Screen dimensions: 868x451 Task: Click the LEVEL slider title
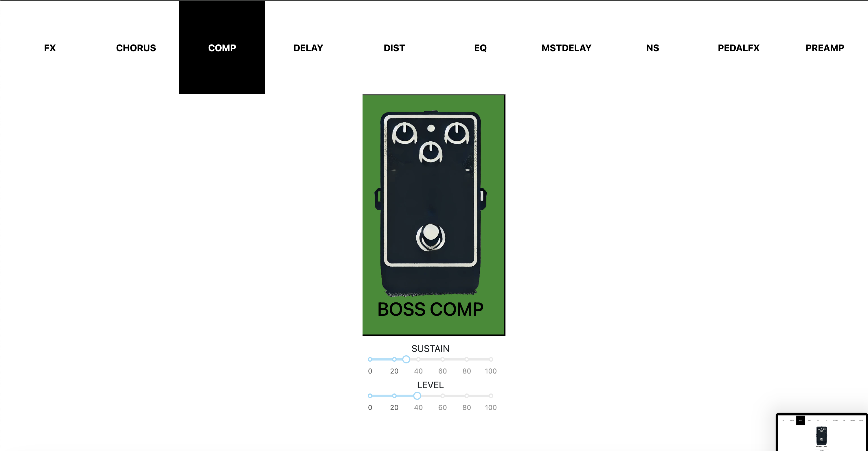click(430, 385)
